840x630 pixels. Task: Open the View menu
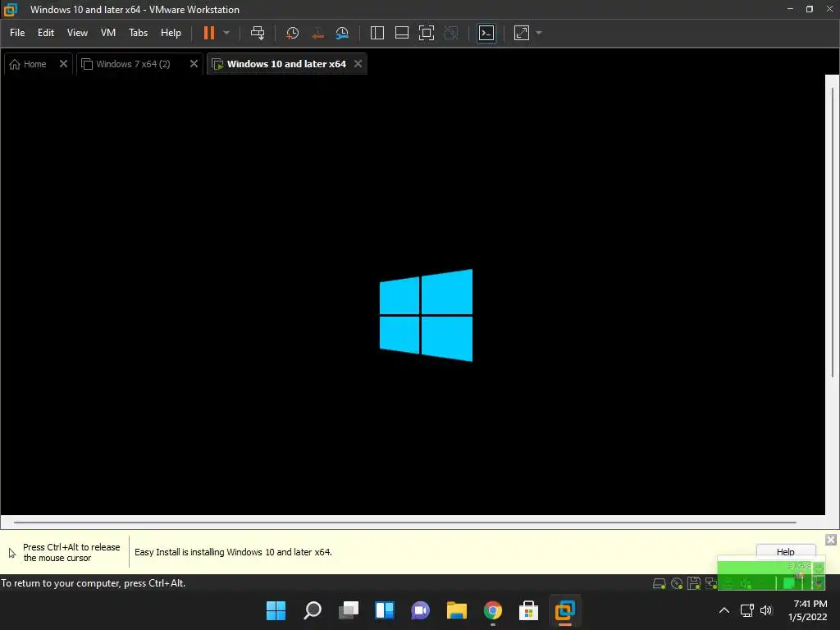77,33
